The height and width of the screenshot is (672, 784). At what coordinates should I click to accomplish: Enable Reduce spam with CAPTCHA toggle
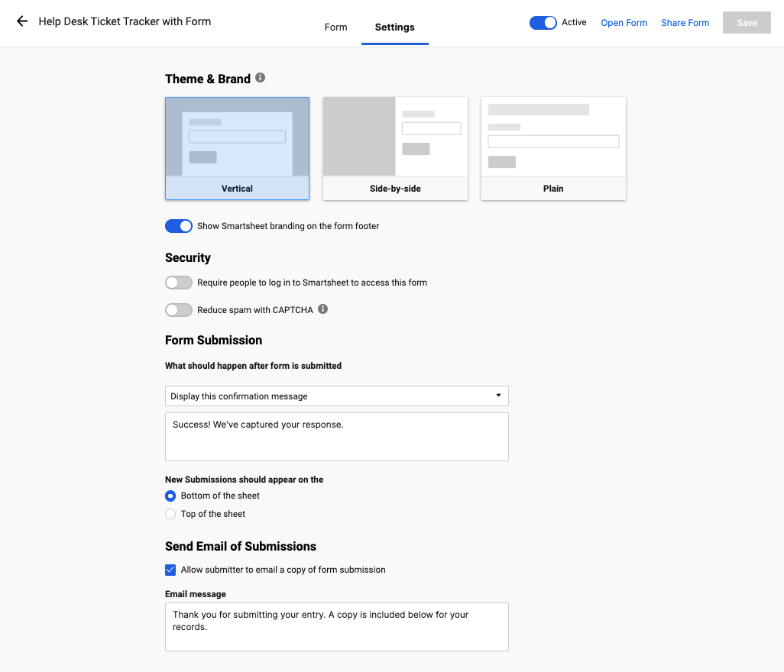point(179,310)
